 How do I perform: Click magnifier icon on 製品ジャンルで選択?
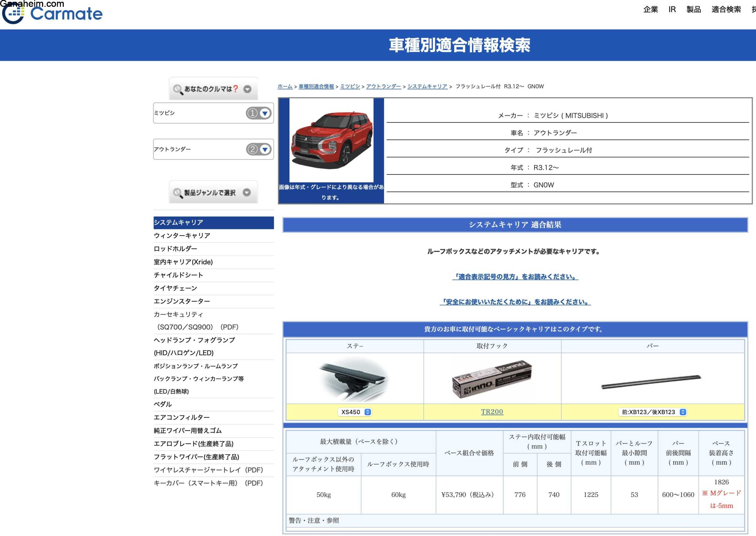pos(178,193)
